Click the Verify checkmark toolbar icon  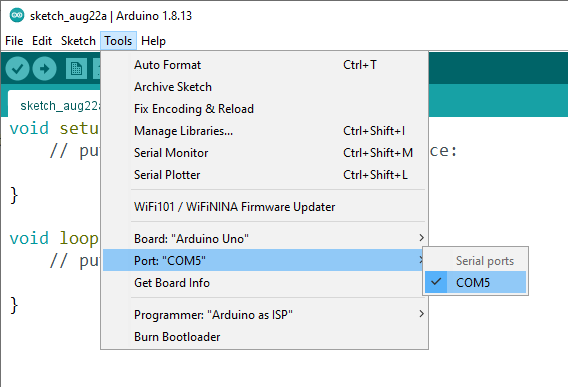pyautogui.click(x=17, y=68)
